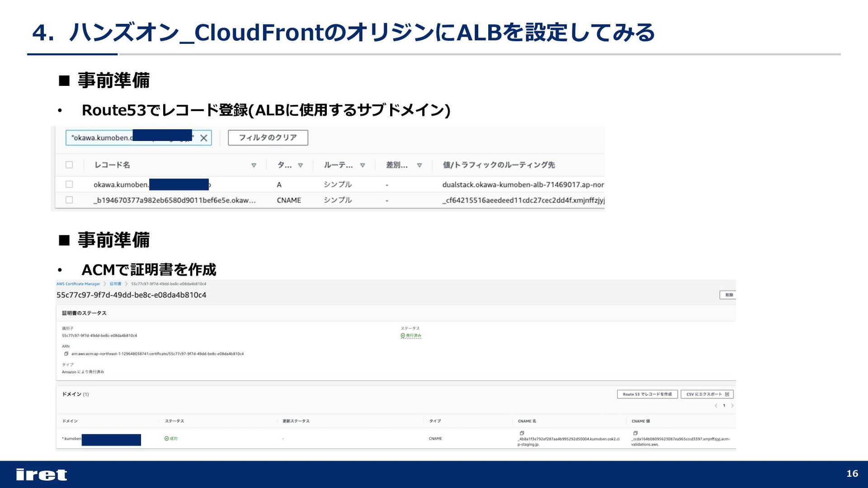Viewport: 868px width, 488px height.
Task: Click the ドメイン (1) section heading
Action: tap(75, 394)
